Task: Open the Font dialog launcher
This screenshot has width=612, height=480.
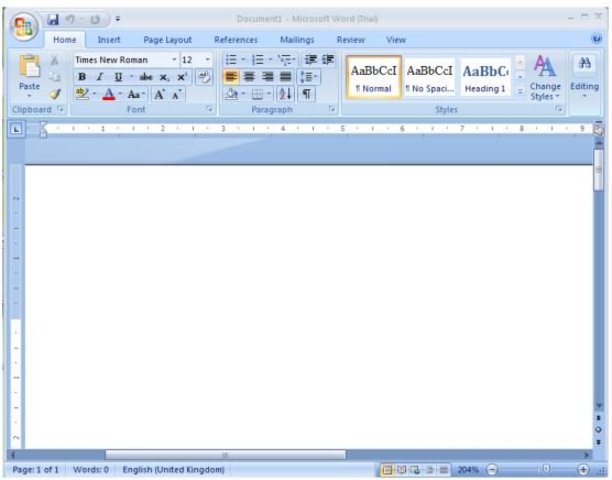Action: (x=209, y=109)
